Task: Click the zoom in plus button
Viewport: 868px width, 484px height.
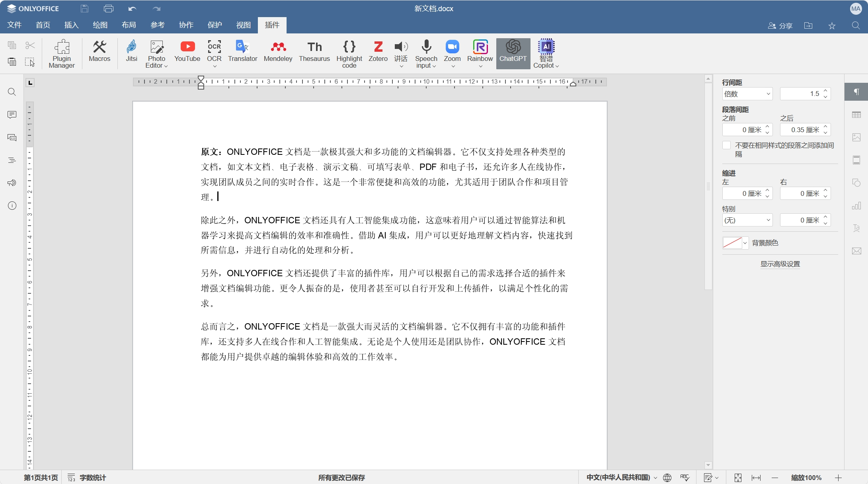Action: click(838, 478)
